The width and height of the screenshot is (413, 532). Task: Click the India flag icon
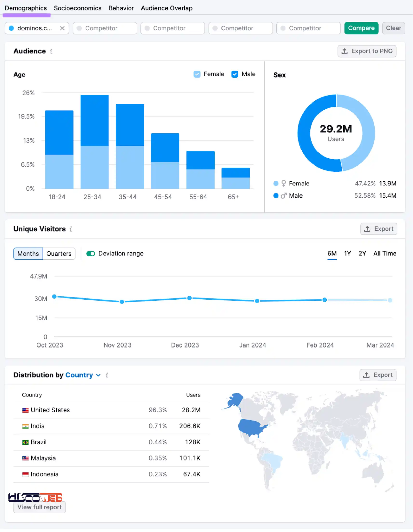pyautogui.click(x=25, y=427)
